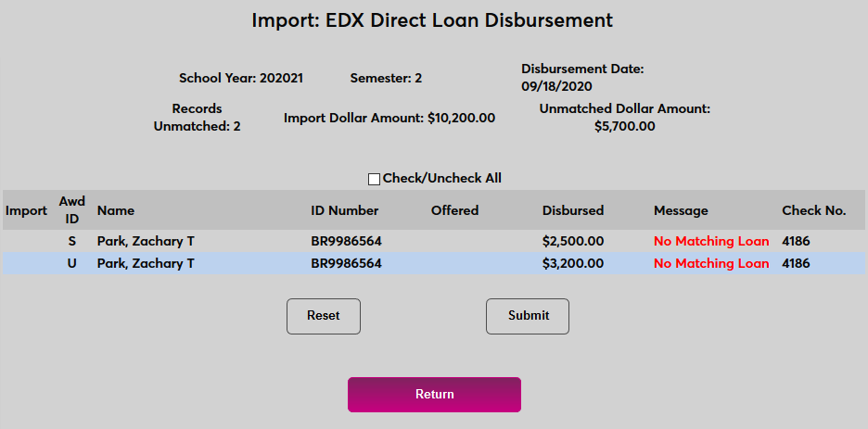Screen dimensions: 868x429
Task: Select the $3,200.00 disbursed amount
Action: click(573, 263)
